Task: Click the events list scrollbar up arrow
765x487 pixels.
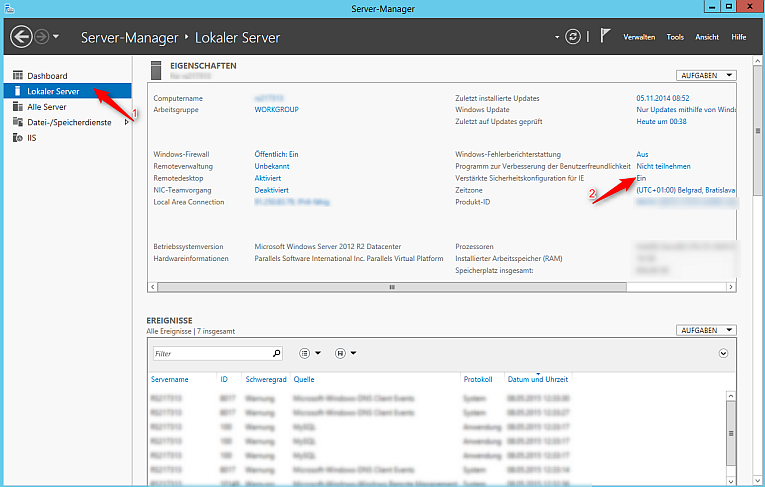Action: tap(730, 396)
